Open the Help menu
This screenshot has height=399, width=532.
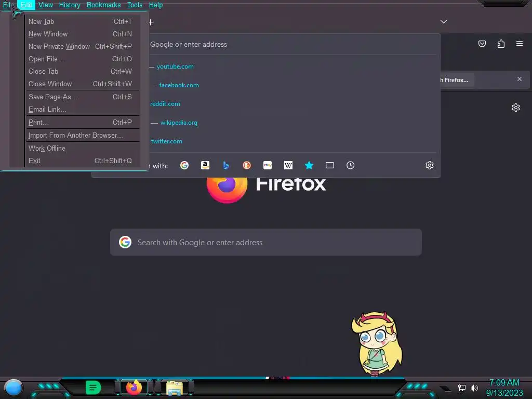[x=156, y=5]
